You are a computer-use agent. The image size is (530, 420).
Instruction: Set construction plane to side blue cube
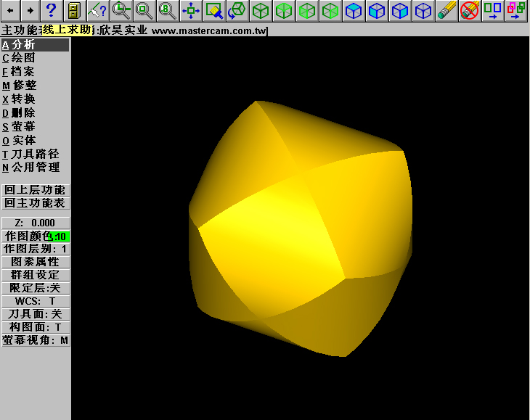coord(400,10)
